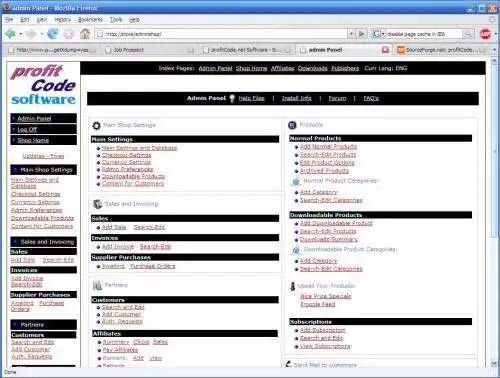Click the green Go arrow beside address bar
The height and width of the screenshot is (378, 500).
pyautogui.click(x=361, y=34)
